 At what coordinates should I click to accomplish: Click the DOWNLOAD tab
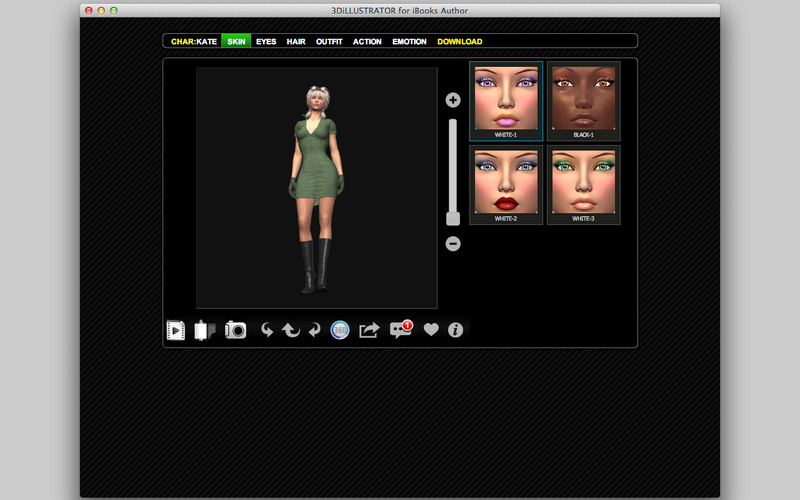point(460,41)
